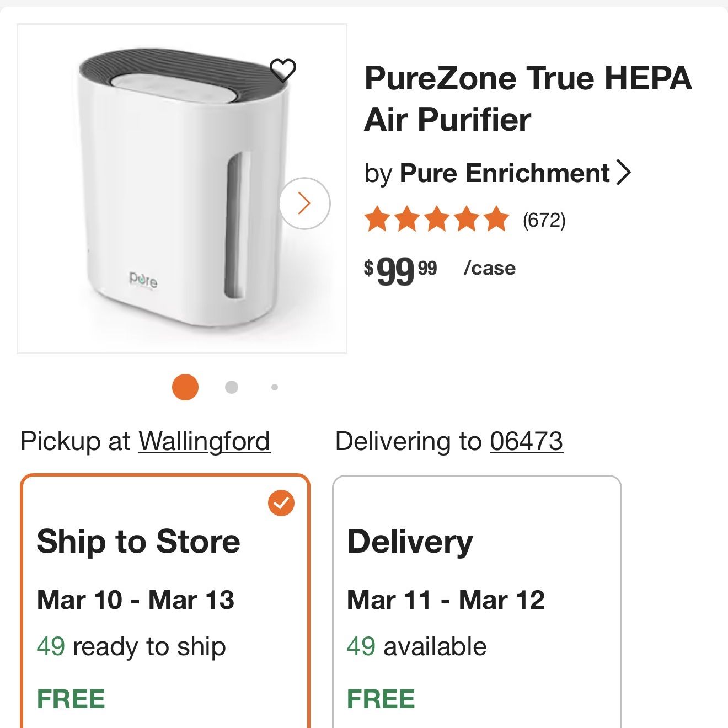Screen dimensions: 728x728
Task: Click Mar 11 - Mar 12 delivery dates
Action: 446,600
